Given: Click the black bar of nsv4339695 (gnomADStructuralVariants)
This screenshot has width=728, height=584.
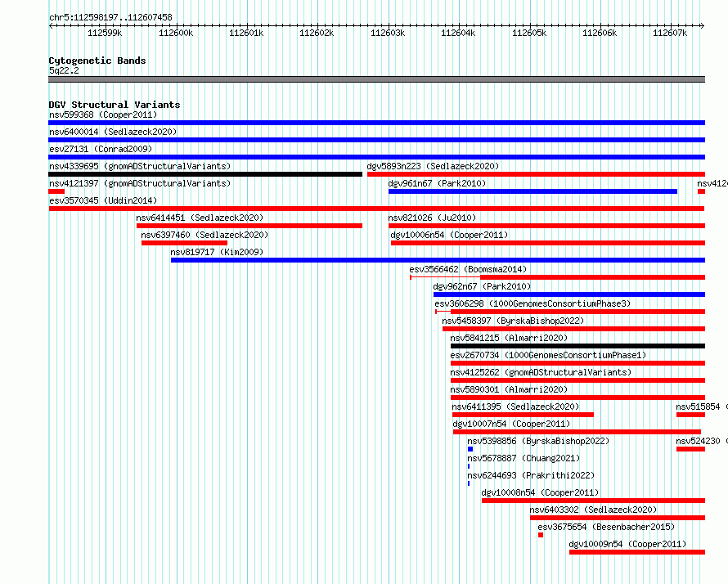Looking at the screenshot, I should click(x=205, y=174).
